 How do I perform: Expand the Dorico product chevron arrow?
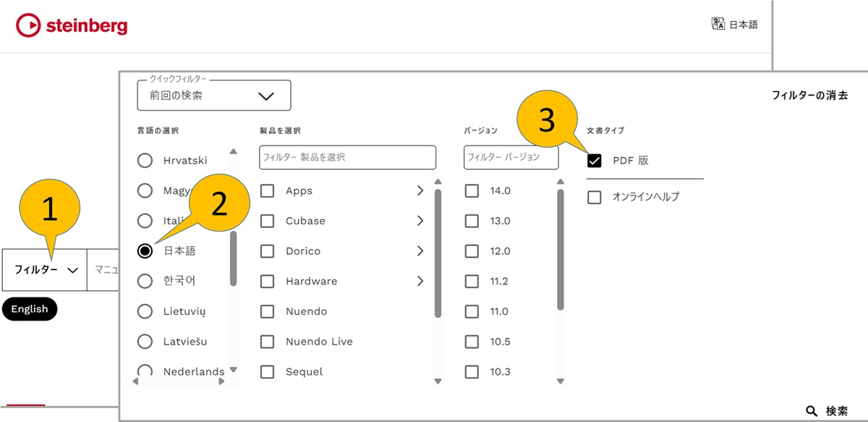[420, 251]
